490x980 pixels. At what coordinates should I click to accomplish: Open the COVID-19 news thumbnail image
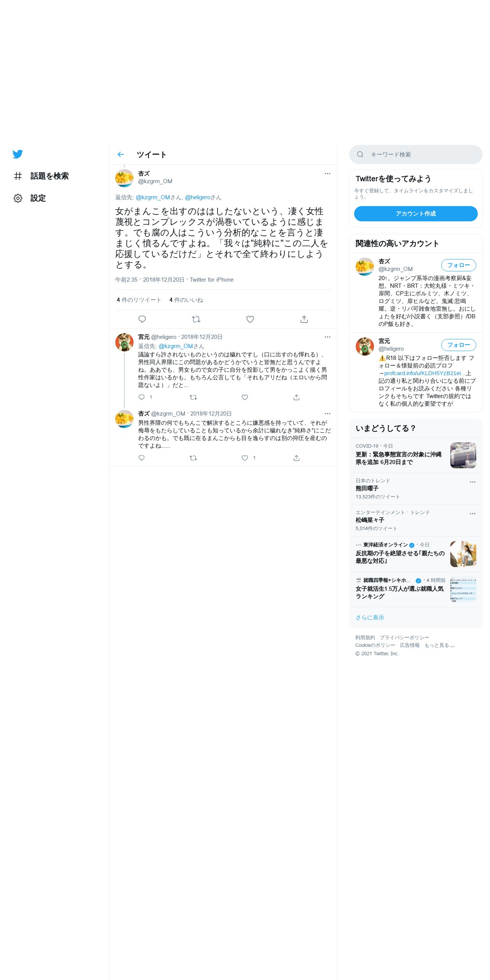tap(463, 455)
